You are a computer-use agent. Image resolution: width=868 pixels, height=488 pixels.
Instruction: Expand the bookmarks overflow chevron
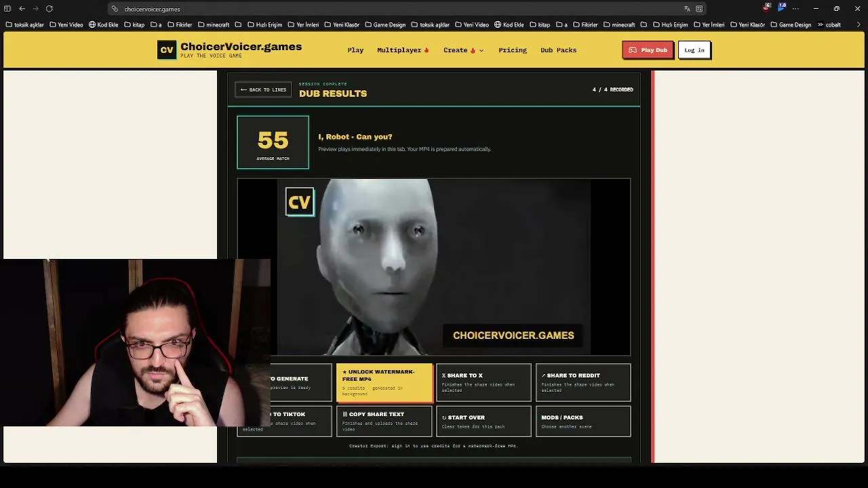(857, 25)
